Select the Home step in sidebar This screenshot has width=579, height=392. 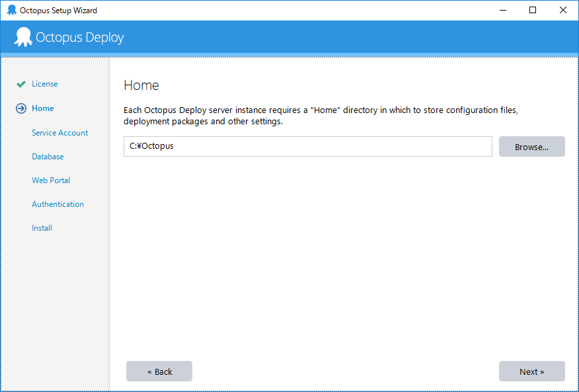coord(43,108)
